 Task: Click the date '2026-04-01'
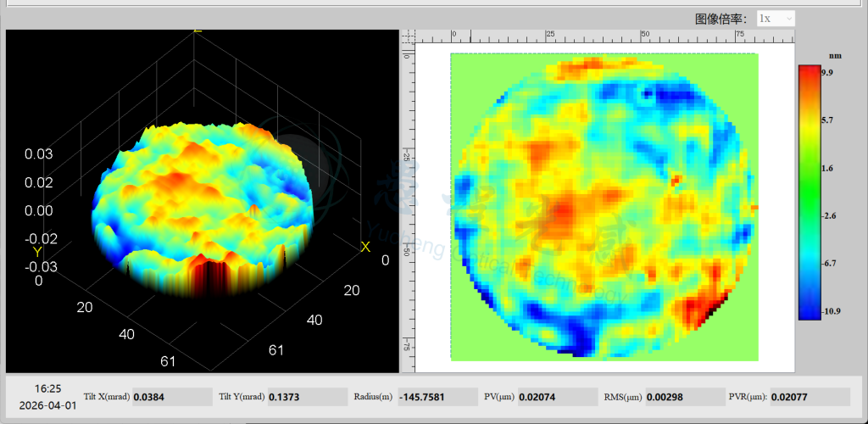(47, 405)
